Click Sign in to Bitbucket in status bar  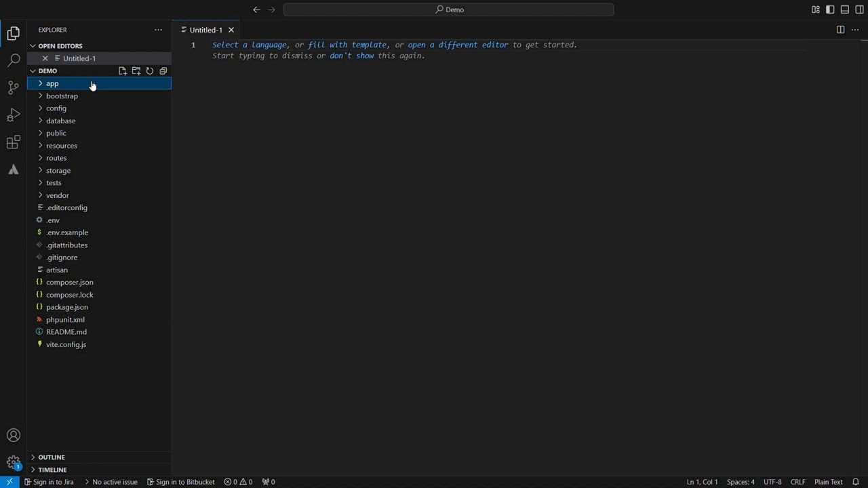(180, 482)
